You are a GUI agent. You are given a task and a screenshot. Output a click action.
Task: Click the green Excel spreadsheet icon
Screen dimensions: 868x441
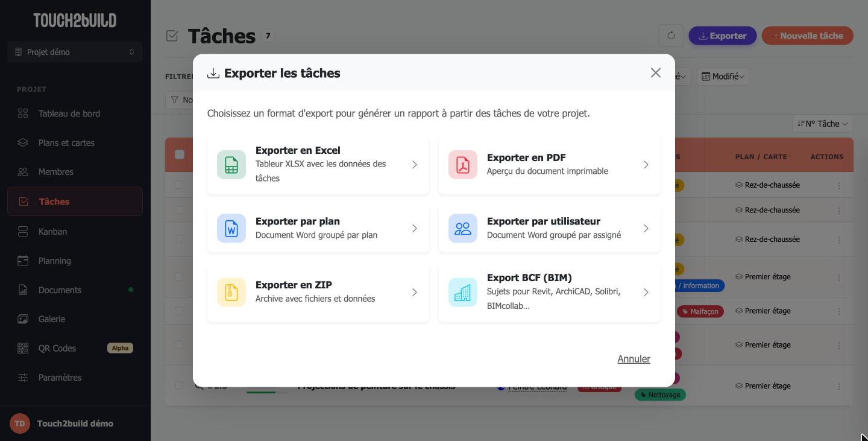pos(231,165)
